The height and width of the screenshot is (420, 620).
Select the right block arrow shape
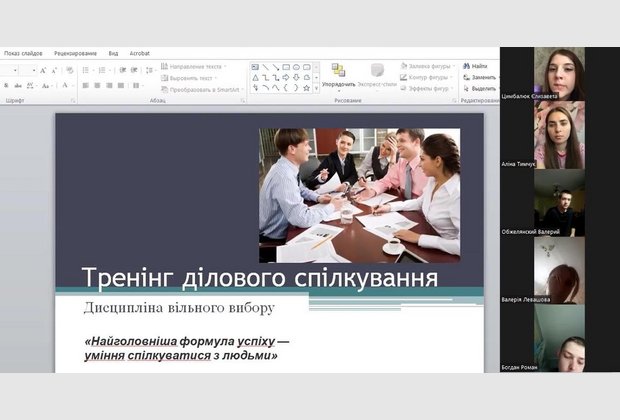tap(286, 78)
